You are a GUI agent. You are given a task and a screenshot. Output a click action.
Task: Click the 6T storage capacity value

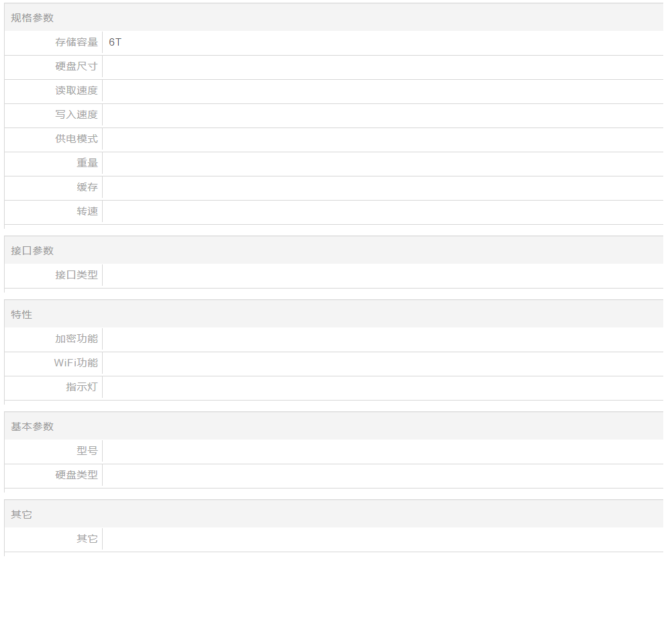(x=115, y=42)
